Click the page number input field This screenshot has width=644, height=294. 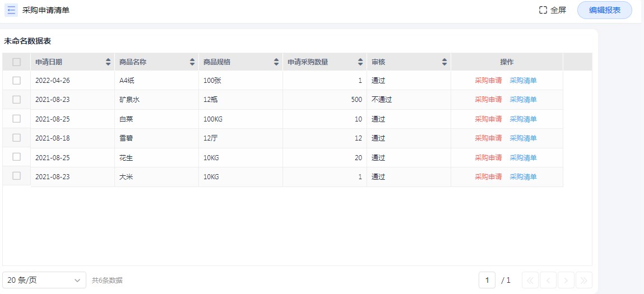[487, 280]
